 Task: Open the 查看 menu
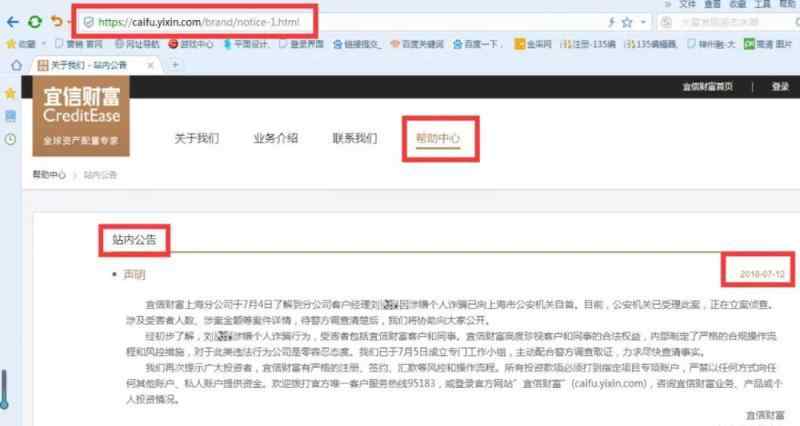pos(712,4)
